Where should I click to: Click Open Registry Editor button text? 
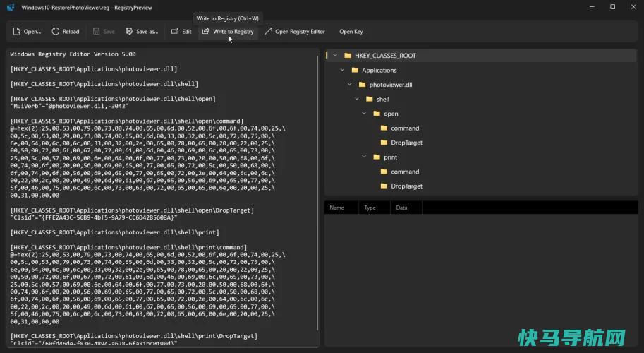pyautogui.click(x=300, y=32)
